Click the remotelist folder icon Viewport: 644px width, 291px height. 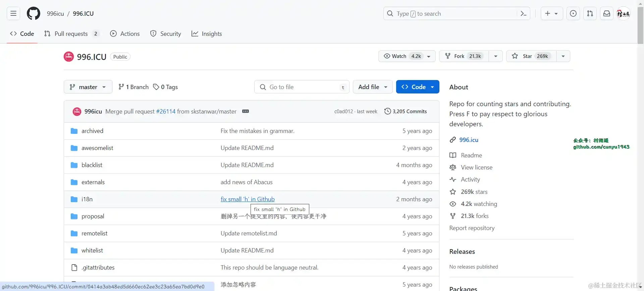tap(74, 233)
